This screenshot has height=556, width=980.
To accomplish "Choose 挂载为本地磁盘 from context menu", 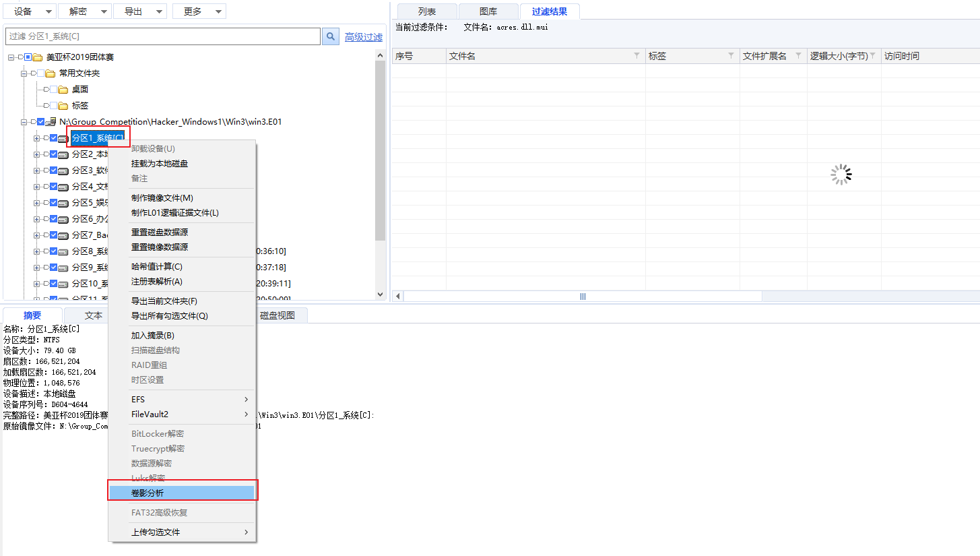I will click(182, 164).
